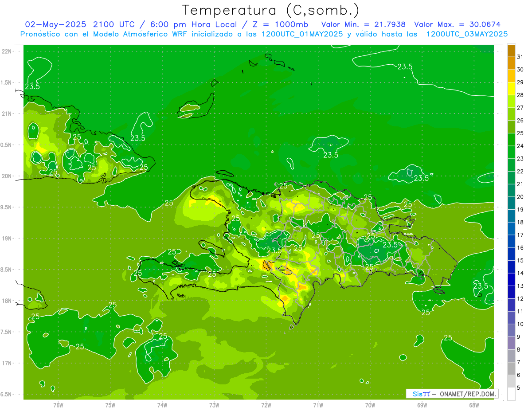Pick the gray swatch between 6 and 7
This screenshot has height=411, width=532.
511,368
